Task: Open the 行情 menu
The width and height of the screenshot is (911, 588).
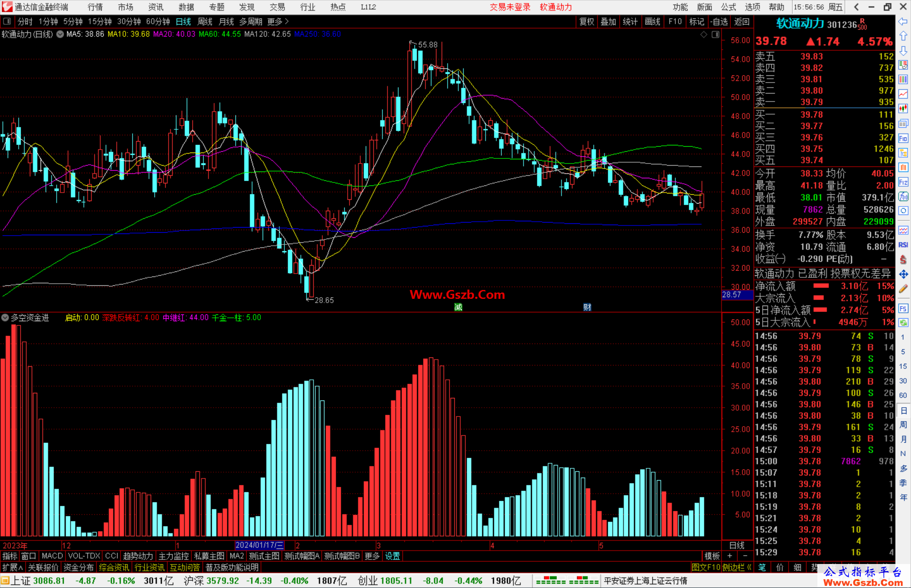Action: 95,7
